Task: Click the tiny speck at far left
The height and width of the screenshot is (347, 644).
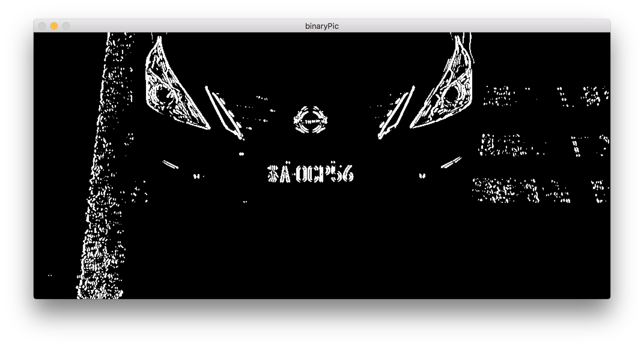Action: 50,275
